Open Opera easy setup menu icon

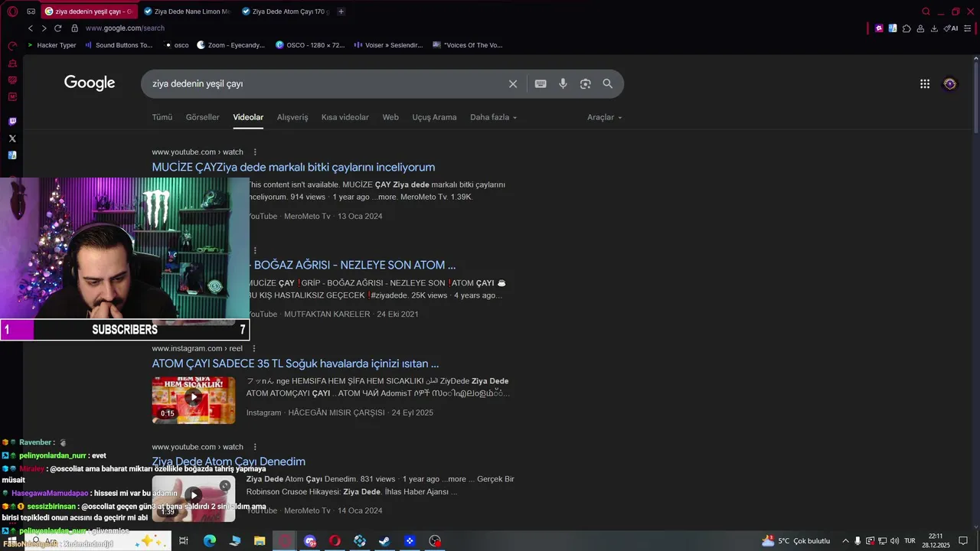(x=968, y=28)
